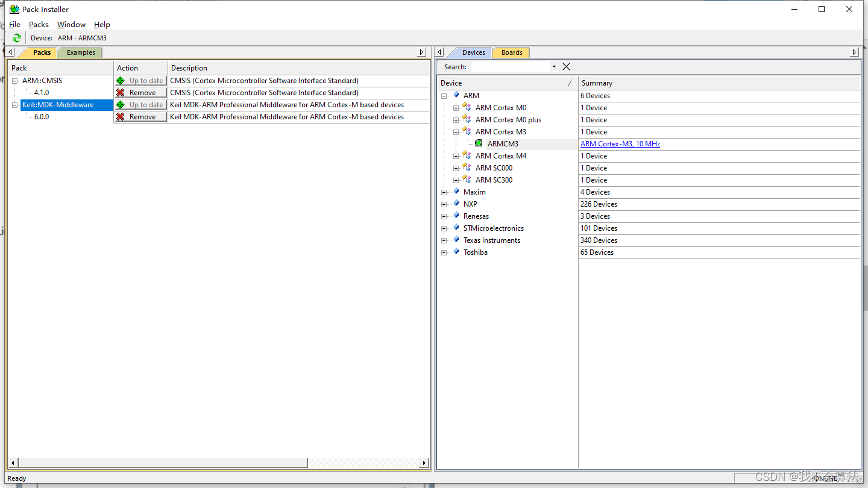This screenshot has height=488, width=868.
Task: Click the ARM SC000 family icon
Action: [x=467, y=167]
